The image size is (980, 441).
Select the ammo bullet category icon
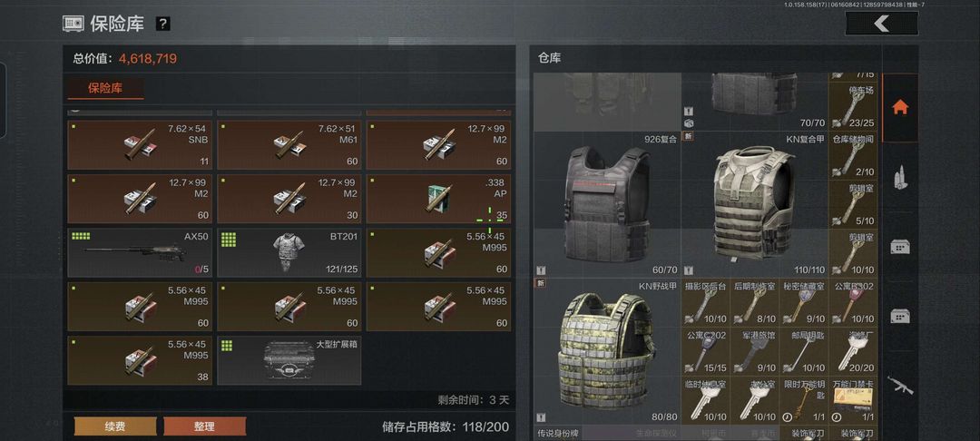tap(900, 178)
